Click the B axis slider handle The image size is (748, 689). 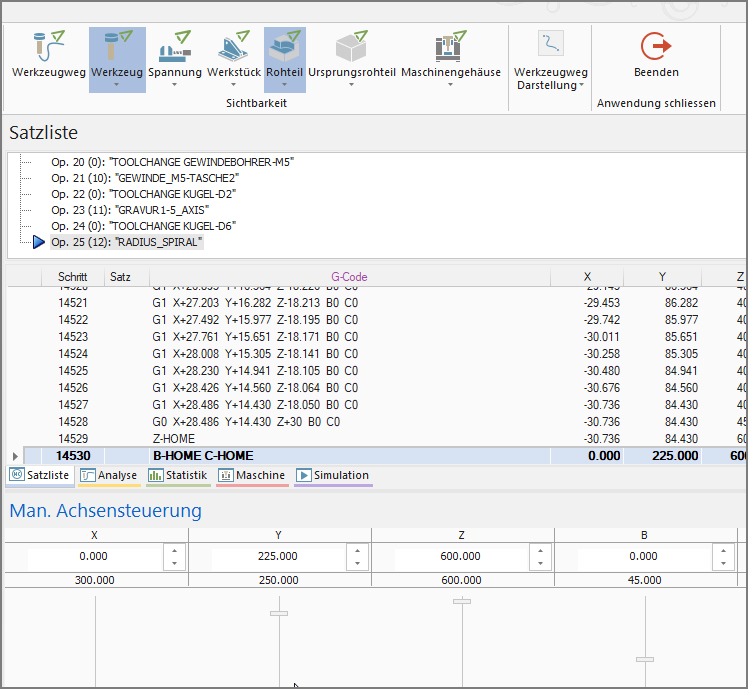pyautogui.click(x=645, y=659)
